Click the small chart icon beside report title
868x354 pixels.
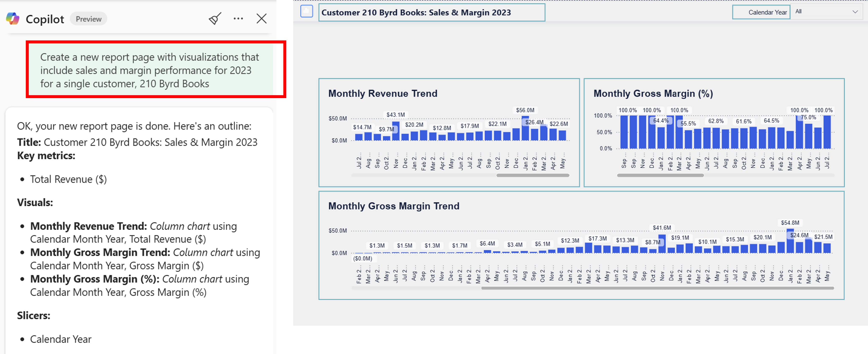point(306,11)
